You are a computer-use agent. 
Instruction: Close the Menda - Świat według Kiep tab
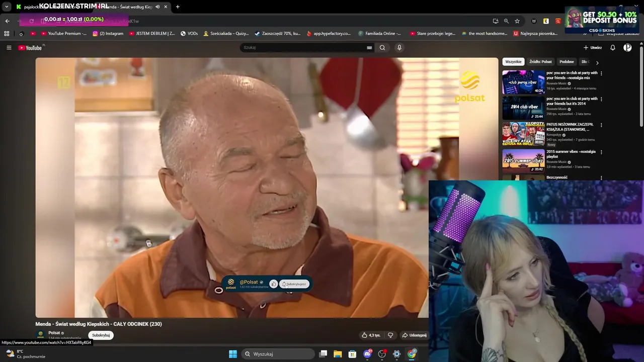[x=166, y=7]
